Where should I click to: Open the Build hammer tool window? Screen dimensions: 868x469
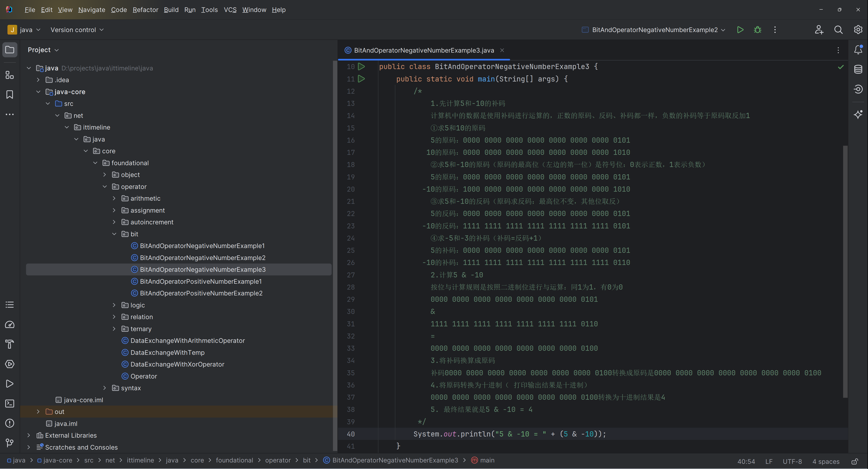click(10, 344)
